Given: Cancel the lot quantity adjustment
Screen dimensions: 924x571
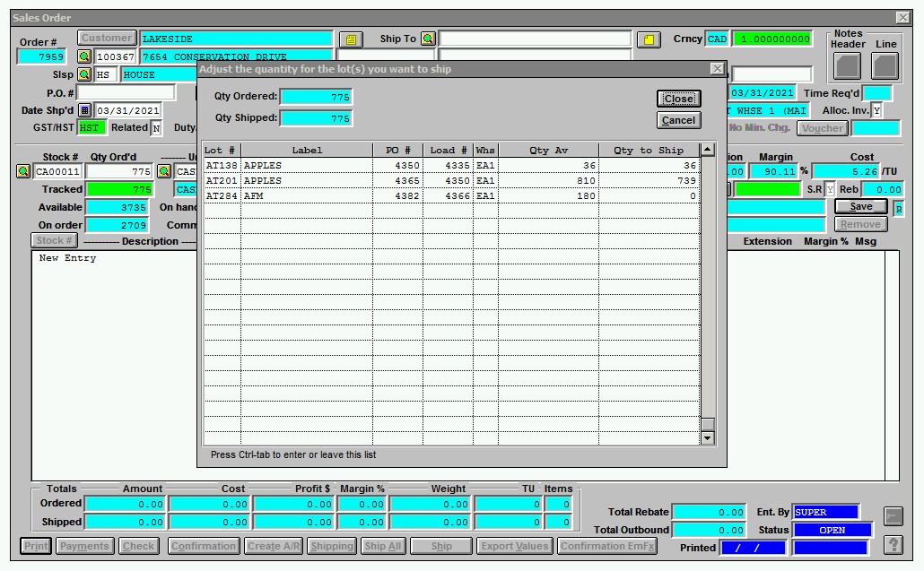Looking at the screenshot, I should pos(678,120).
